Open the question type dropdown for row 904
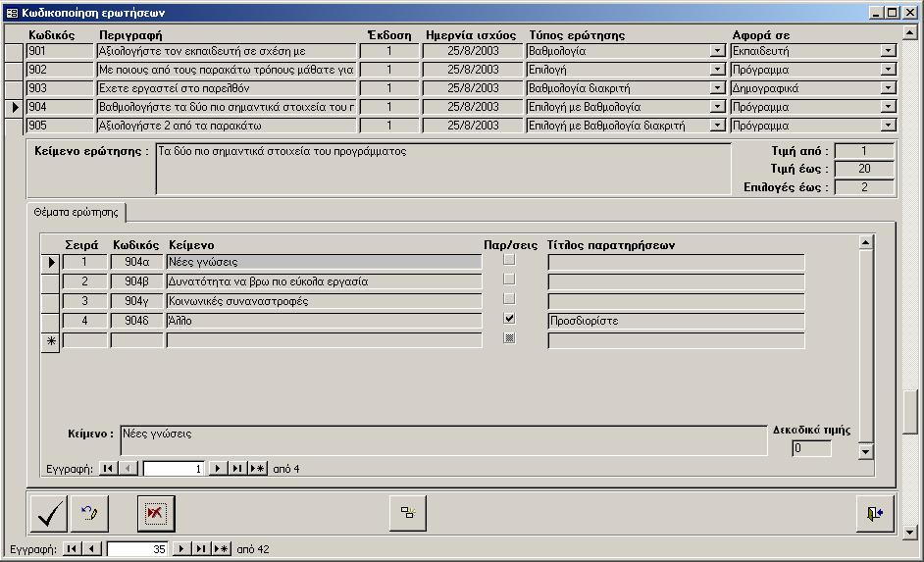Viewport: 924px width, 562px height. [718, 107]
